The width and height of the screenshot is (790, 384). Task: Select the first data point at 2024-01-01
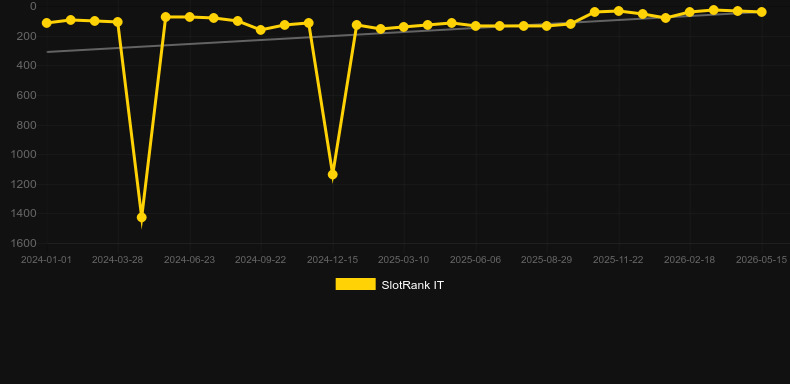pos(47,23)
